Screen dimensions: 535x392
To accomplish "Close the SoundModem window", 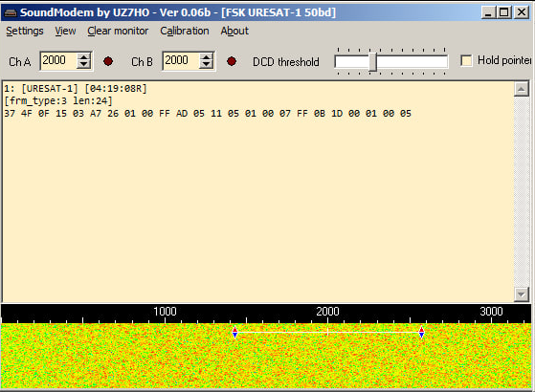I will coord(522,12).
